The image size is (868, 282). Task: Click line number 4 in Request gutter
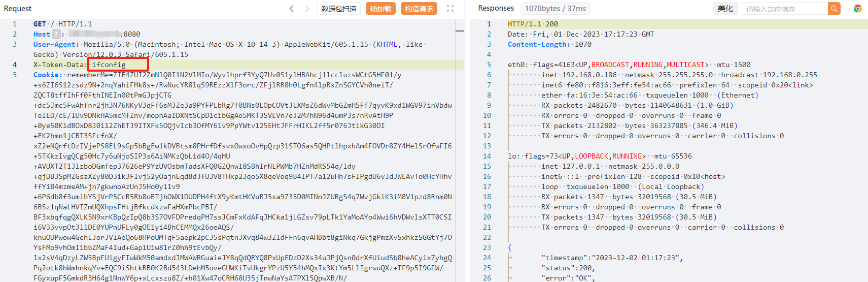[15, 65]
